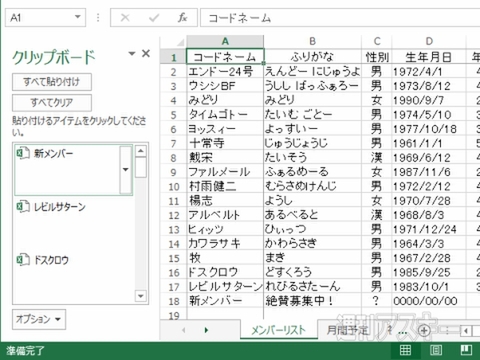Click Excel icon next to レビルサターン item
Image resolution: width=480 pixels, height=360 pixels.
point(23,207)
